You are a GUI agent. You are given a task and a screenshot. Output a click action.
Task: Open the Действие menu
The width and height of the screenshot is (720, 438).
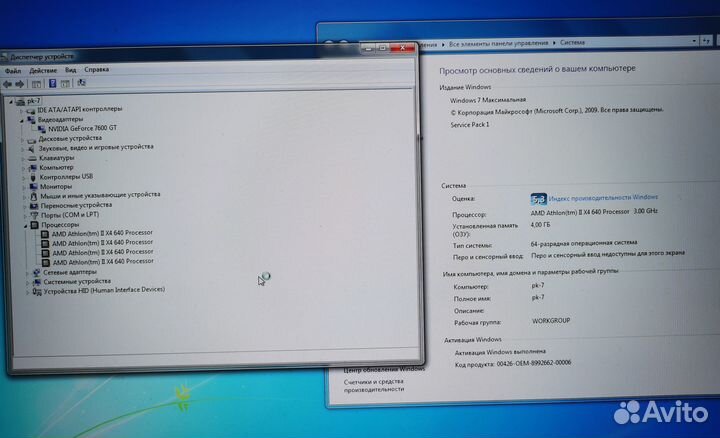tap(43, 70)
